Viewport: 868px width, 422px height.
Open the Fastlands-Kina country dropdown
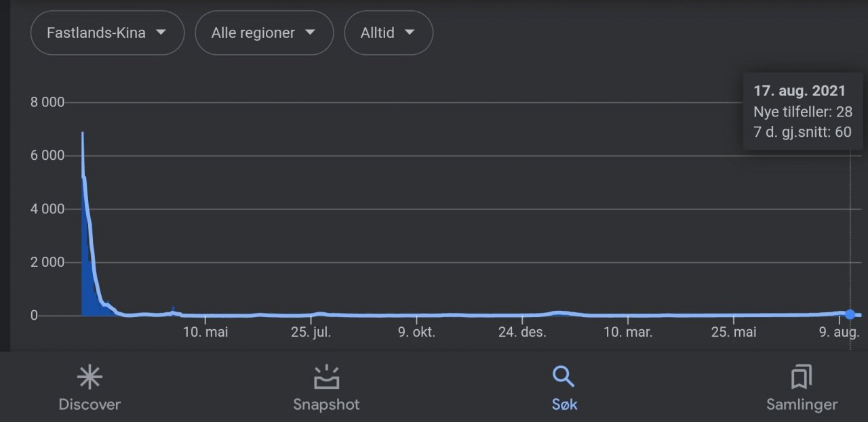(107, 33)
